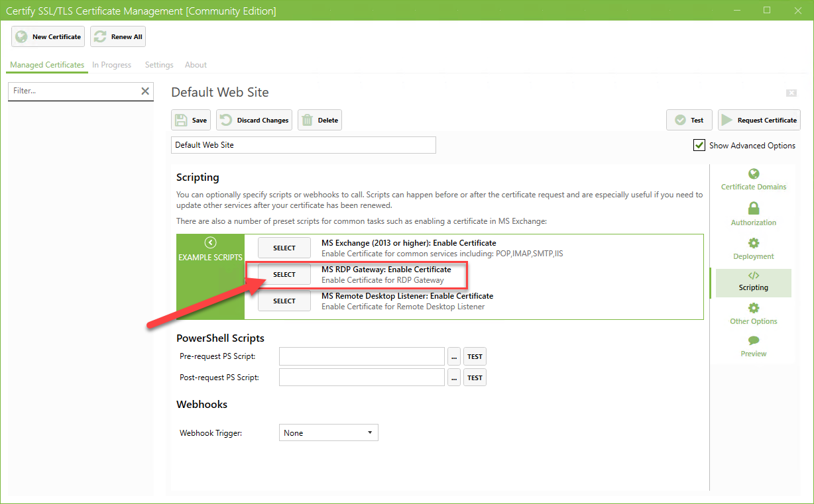Click the Certificate Domains globe icon
814x504 pixels.
click(x=754, y=174)
